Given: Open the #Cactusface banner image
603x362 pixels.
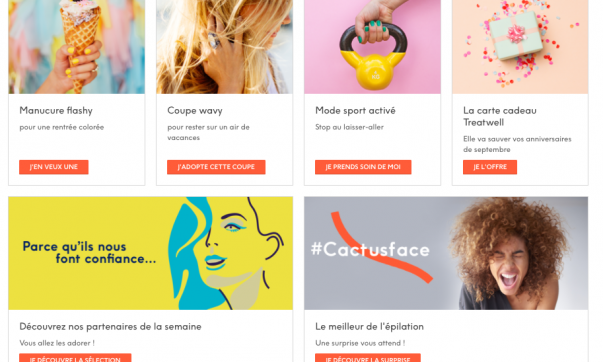Looking at the screenshot, I should 446,253.
